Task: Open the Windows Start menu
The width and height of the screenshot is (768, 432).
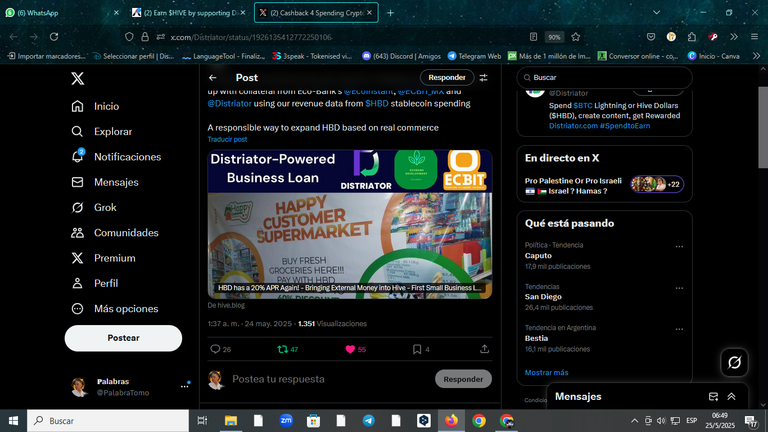Action: click(x=13, y=421)
